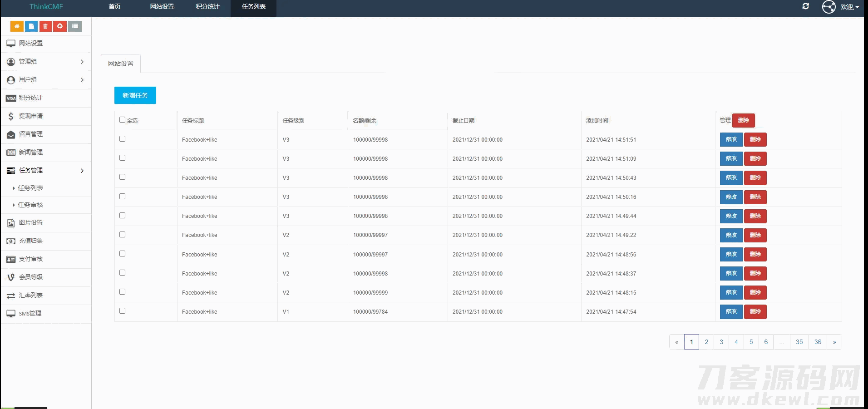Open the 欢迎 user dropdown

[849, 7]
